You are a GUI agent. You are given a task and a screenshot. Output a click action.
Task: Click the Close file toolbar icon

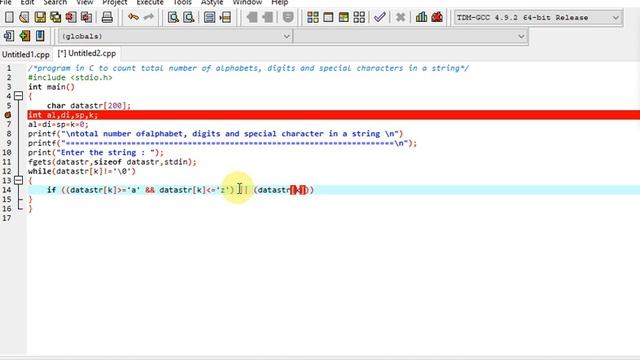click(71, 17)
